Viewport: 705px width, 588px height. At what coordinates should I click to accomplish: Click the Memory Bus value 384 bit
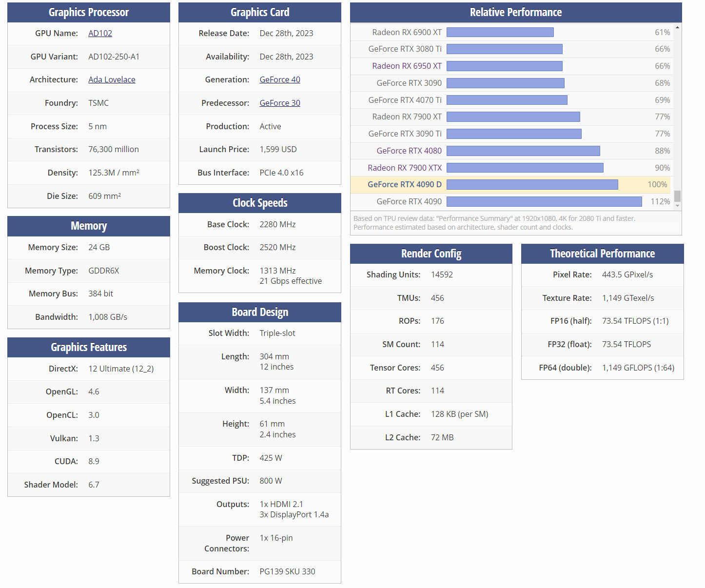coord(100,294)
